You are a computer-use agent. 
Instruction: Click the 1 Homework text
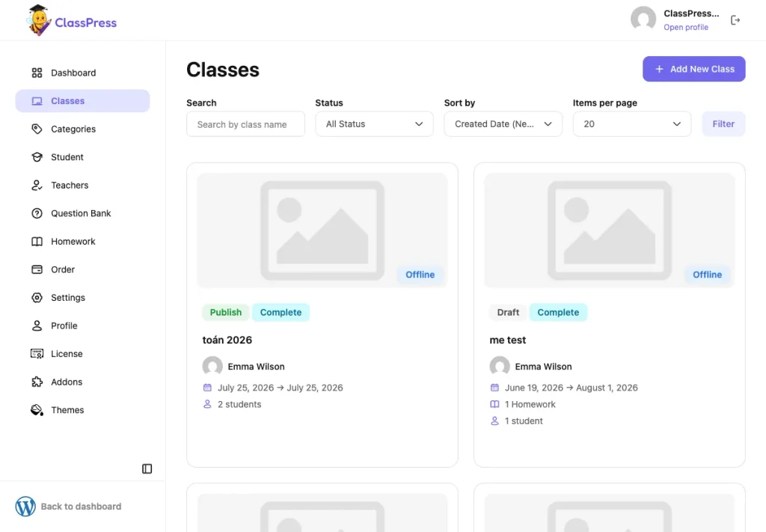[530, 404]
